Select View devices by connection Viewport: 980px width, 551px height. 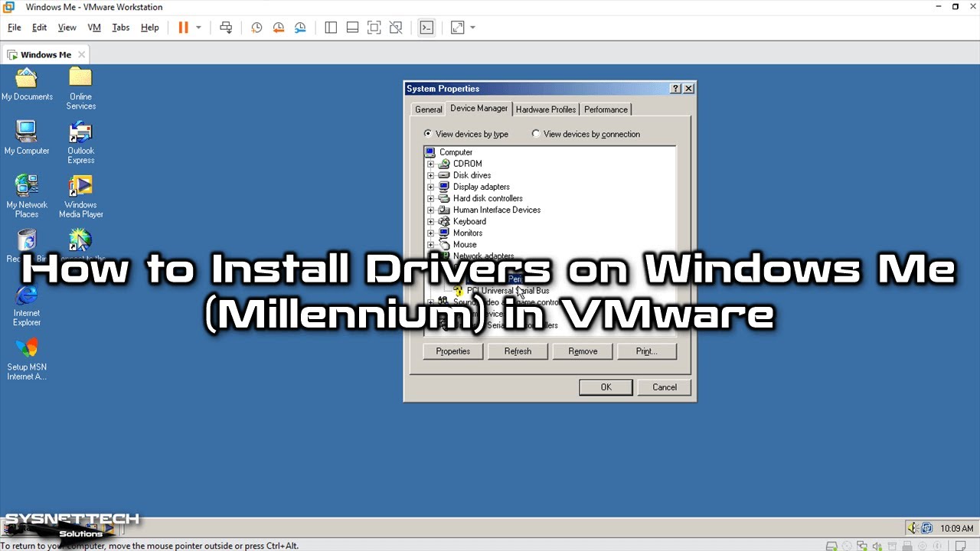[x=586, y=134]
